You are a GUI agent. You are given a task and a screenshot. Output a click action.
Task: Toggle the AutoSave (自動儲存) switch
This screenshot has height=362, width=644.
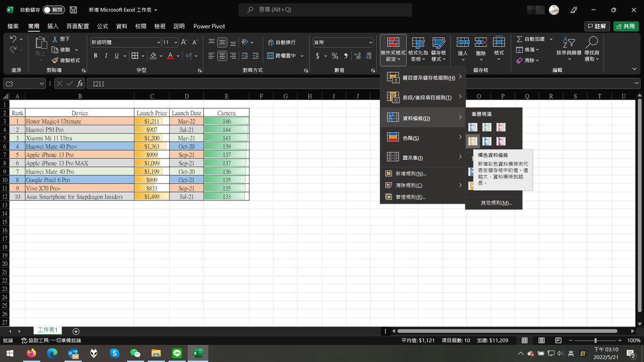click(53, 10)
